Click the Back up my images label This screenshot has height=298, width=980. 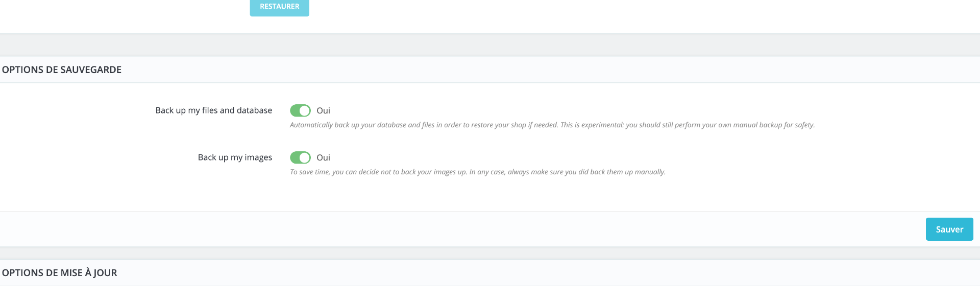[x=235, y=157]
